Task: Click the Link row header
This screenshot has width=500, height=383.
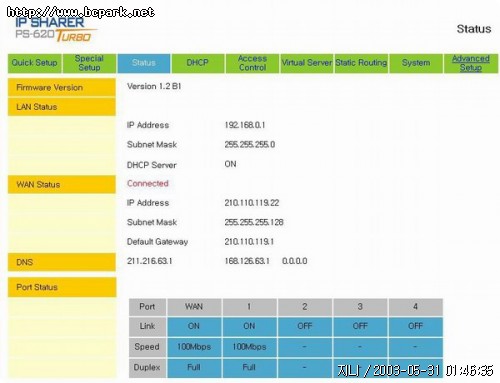Action: 147,327
